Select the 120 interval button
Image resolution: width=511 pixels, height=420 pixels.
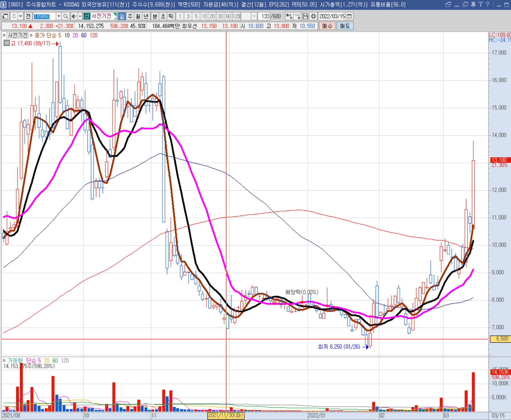236,16
